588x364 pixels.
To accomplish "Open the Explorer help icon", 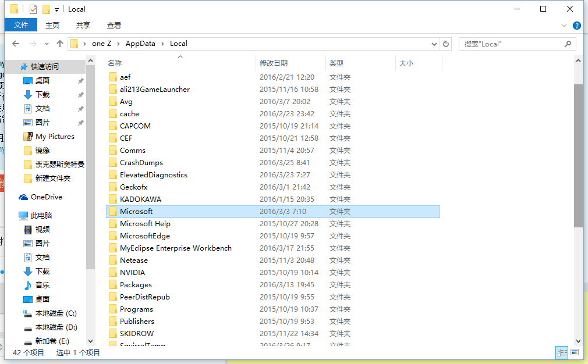I will coord(577,26).
